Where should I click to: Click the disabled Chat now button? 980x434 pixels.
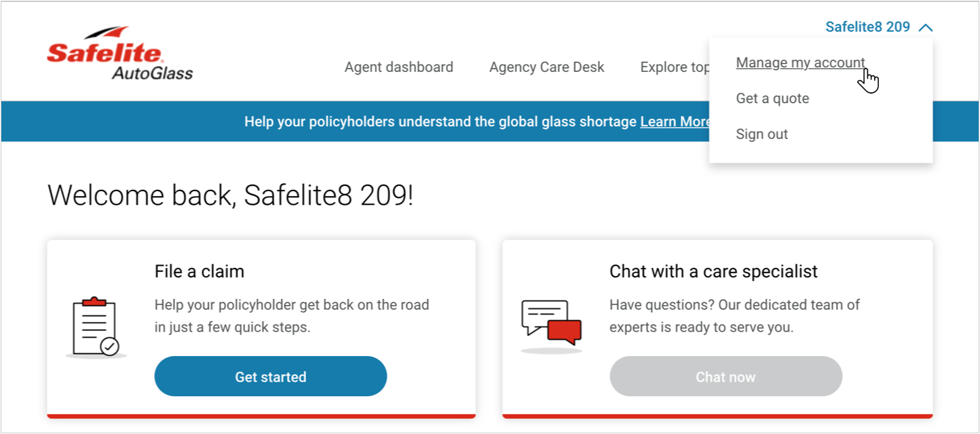[x=725, y=376]
